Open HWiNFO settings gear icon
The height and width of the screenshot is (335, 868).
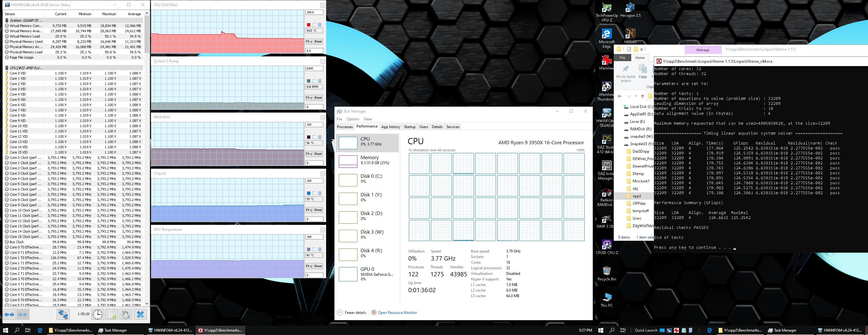126,315
